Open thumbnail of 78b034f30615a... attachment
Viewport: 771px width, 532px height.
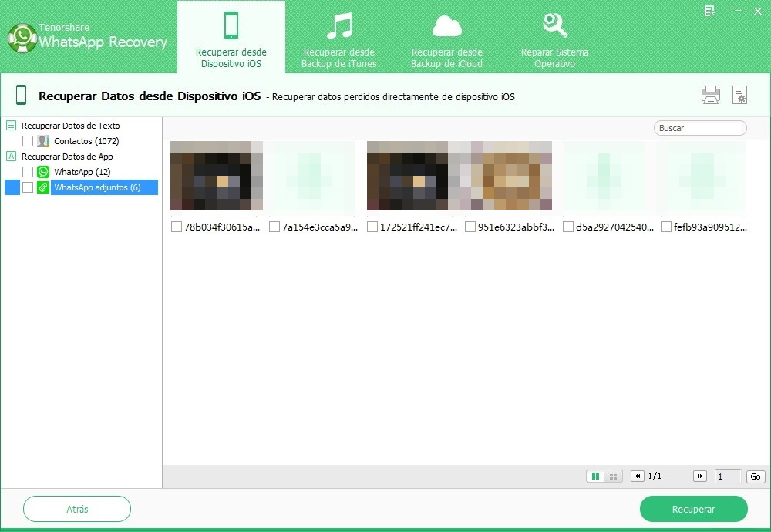pos(217,176)
